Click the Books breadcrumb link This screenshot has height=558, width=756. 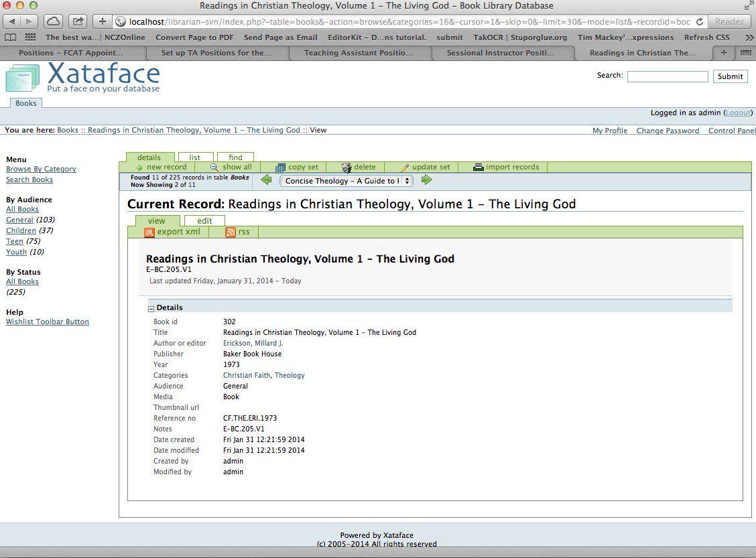(68, 130)
